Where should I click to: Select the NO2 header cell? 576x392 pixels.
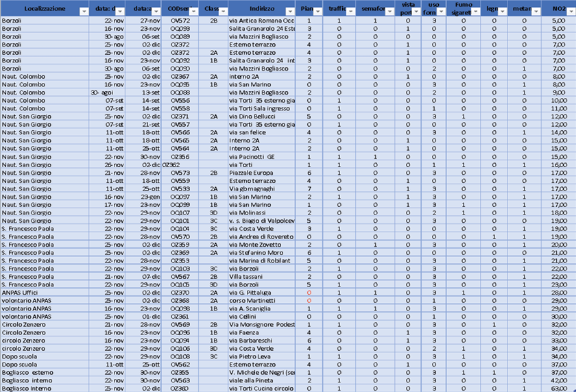click(559, 8)
